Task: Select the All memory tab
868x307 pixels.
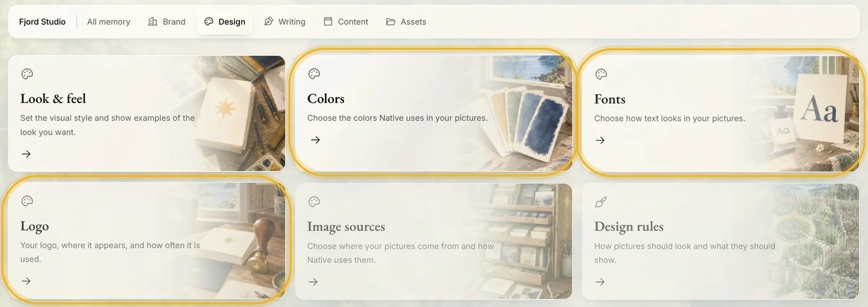Action: [x=108, y=22]
